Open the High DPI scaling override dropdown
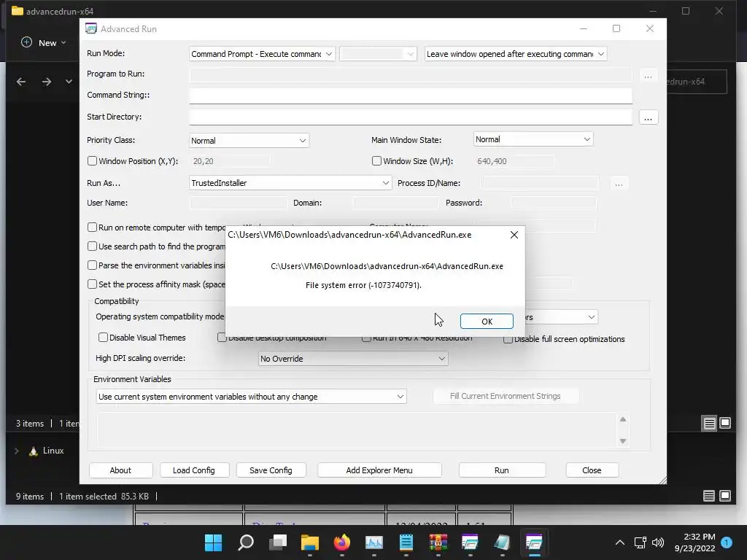Screen dimensions: 747x560 (x=353, y=359)
